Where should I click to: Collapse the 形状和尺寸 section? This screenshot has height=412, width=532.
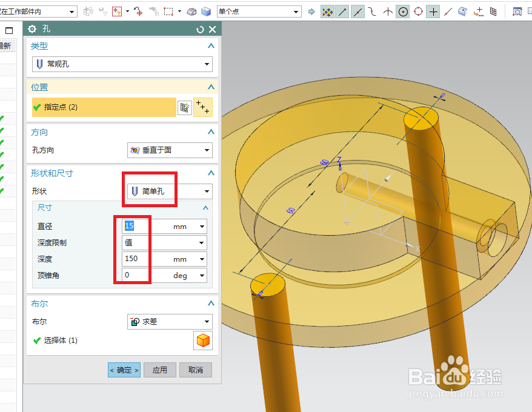211,173
